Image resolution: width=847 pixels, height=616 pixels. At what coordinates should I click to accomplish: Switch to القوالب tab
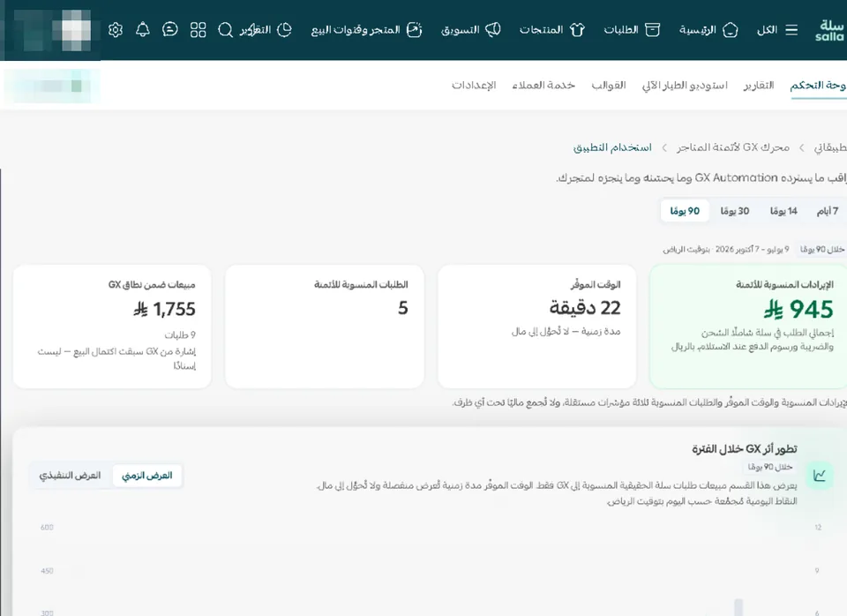tap(609, 86)
